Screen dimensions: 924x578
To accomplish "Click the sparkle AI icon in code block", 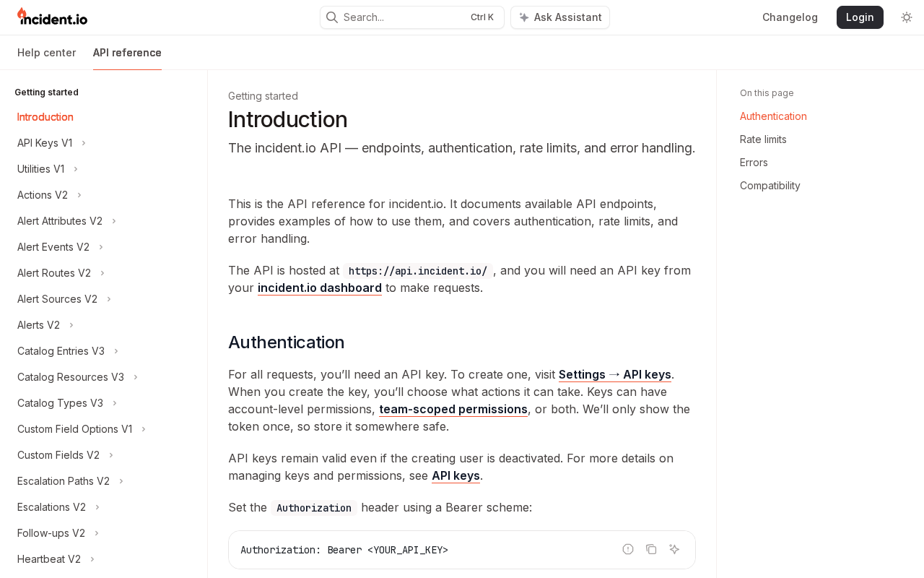I will pyautogui.click(x=674, y=549).
